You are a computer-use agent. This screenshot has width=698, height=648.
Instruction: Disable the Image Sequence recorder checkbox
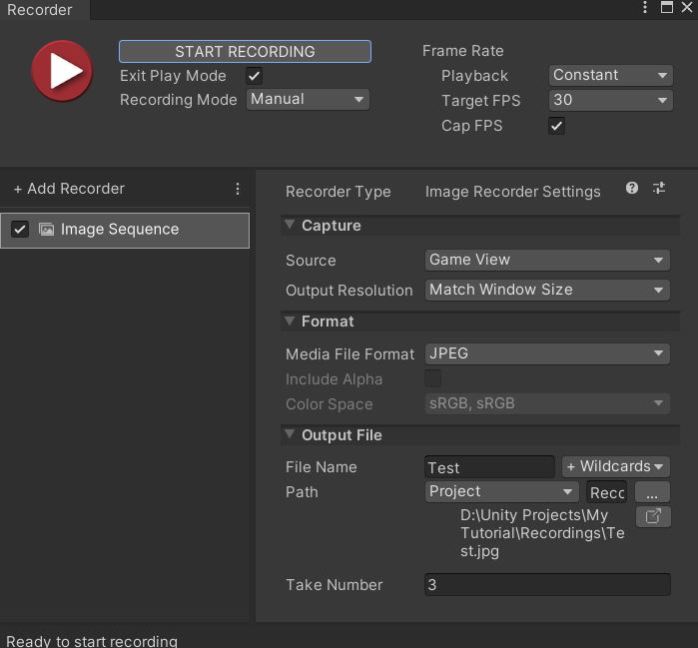click(20, 229)
